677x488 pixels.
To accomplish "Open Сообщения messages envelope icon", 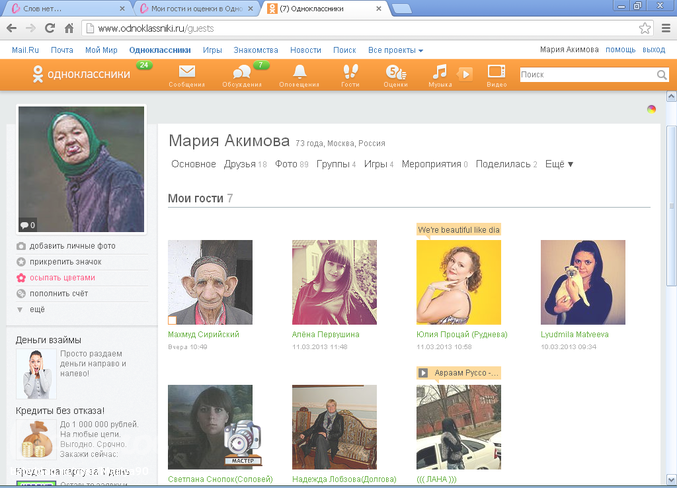I will (186, 72).
